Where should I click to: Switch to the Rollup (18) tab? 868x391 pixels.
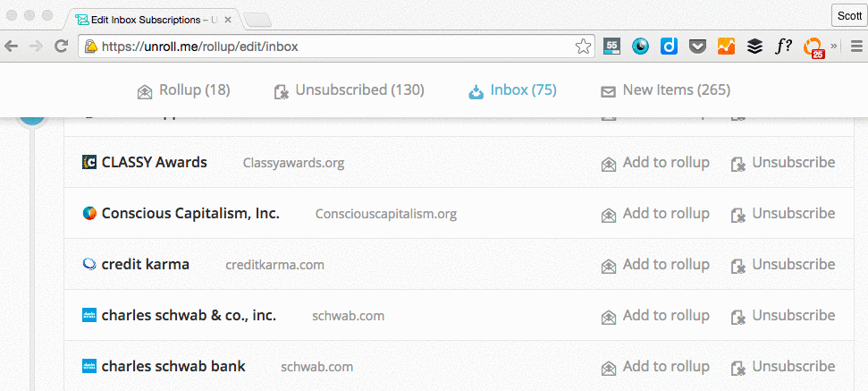tap(184, 90)
